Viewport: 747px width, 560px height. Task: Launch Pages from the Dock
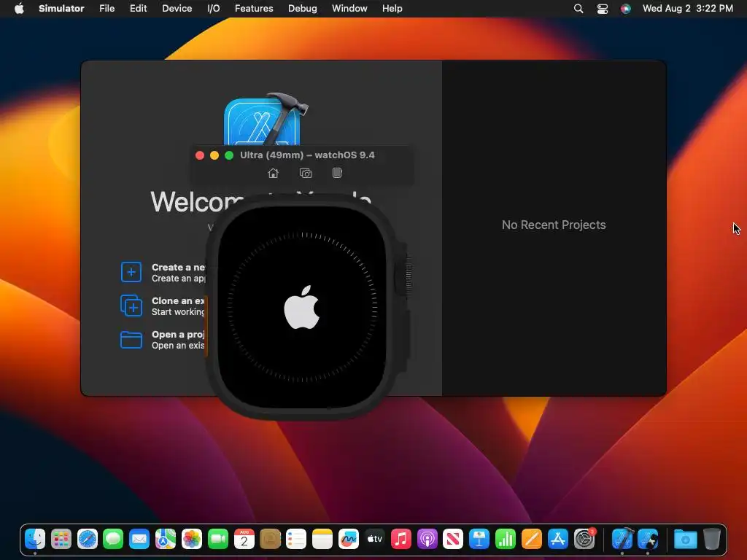pyautogui.click(x=531, y=539)
